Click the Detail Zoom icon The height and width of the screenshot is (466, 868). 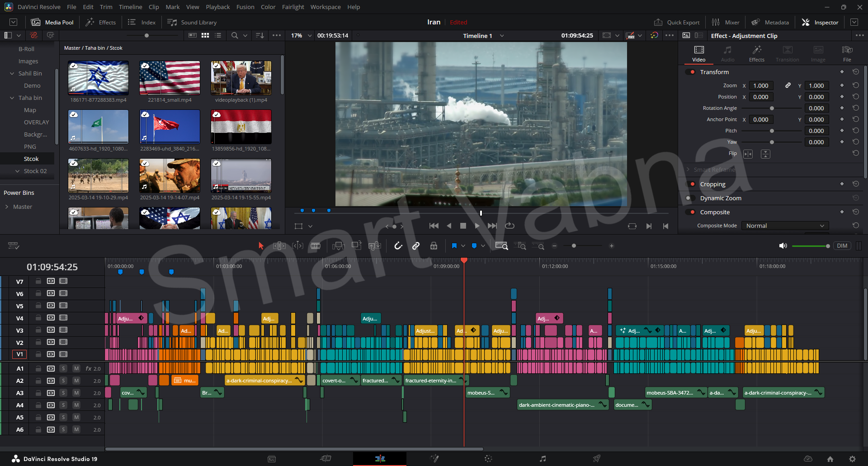tap(520, 246)
